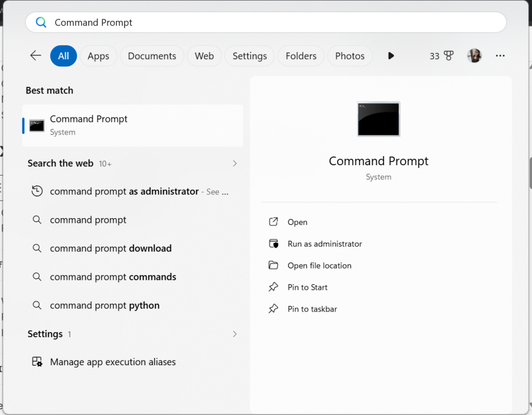Open Manage app execution aliases setting
The image size is (532, 415).
pos(132,362)
